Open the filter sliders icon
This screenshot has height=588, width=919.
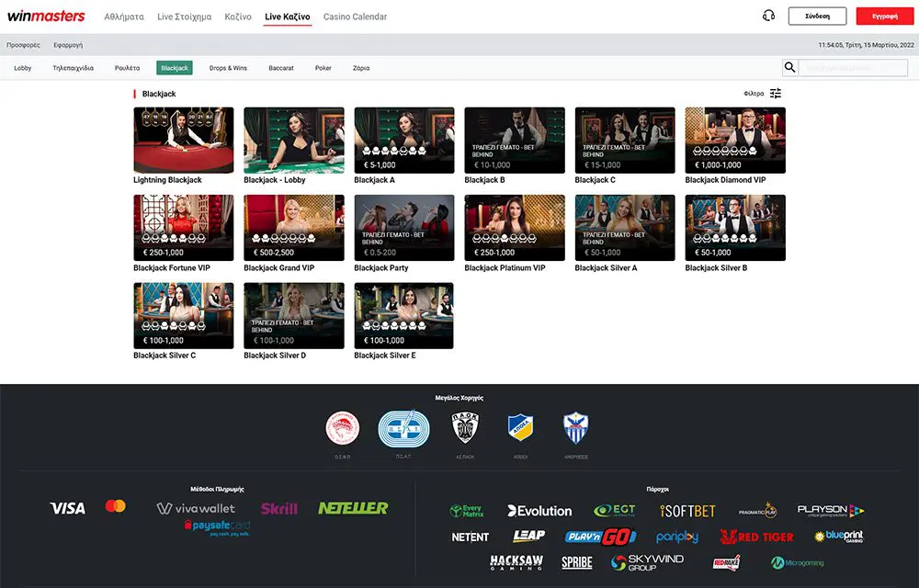[x=776, y=94]
